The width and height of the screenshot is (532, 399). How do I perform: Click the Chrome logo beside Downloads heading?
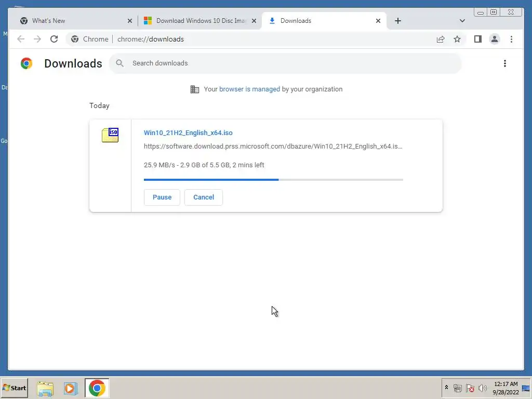click(26, 63)
